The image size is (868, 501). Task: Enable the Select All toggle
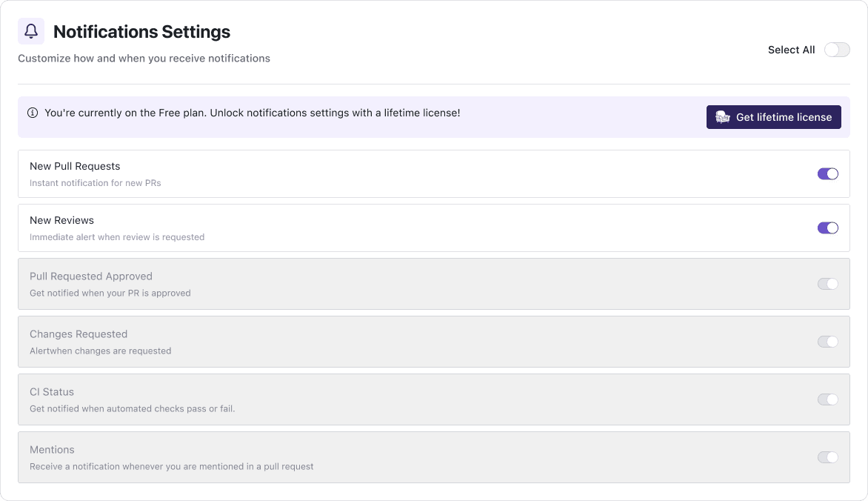point(837,50)
